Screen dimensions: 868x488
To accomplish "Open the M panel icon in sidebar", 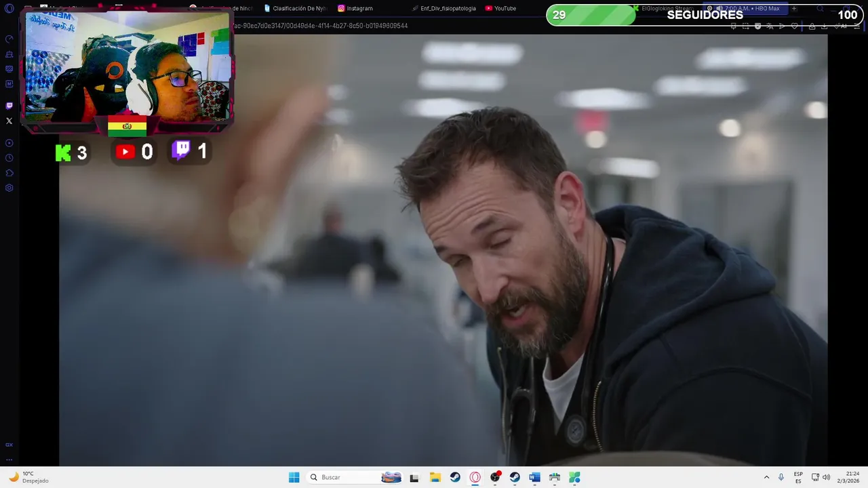I will point(9,84).
